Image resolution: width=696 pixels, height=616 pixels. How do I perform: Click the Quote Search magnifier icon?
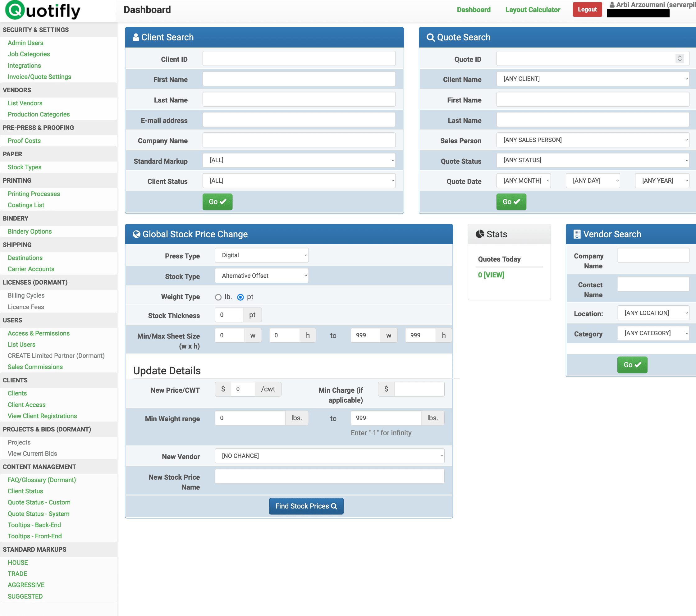coord(430,37)
